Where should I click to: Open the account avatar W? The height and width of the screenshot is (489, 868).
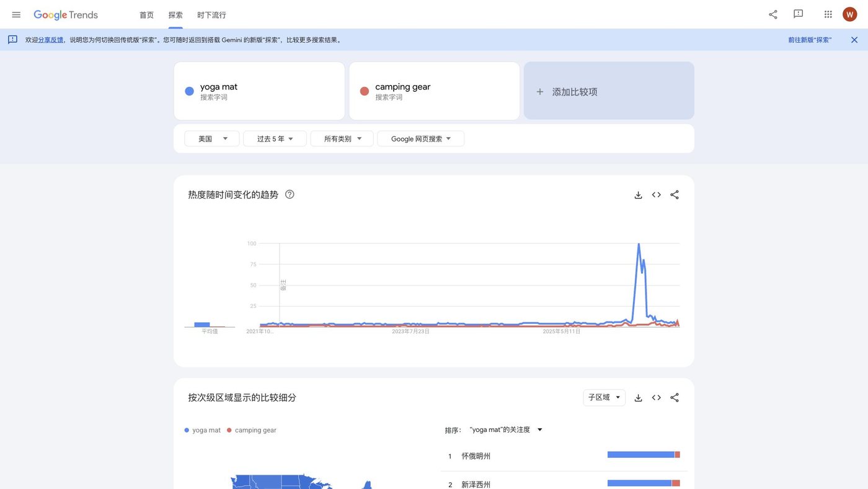[850, 14]
